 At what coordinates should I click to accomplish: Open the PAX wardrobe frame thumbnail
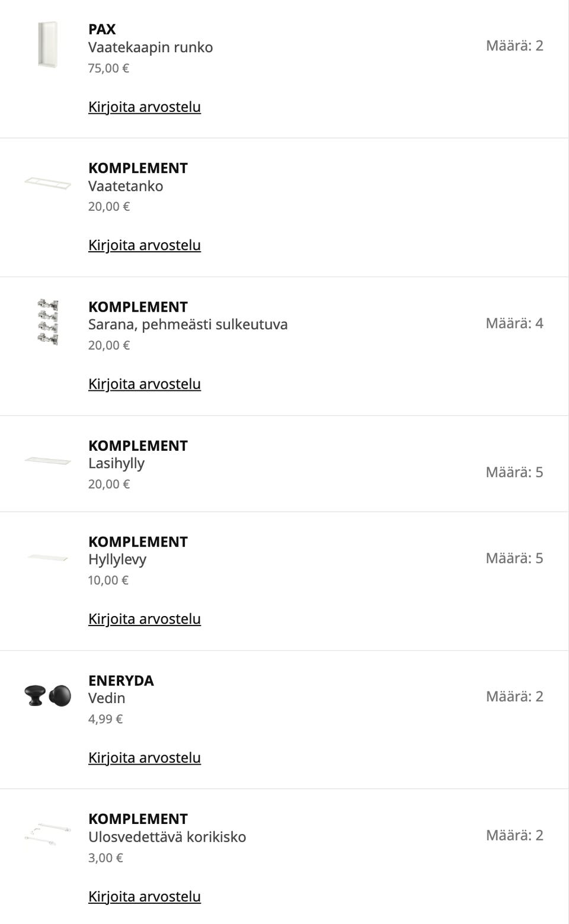coord(47,45)
